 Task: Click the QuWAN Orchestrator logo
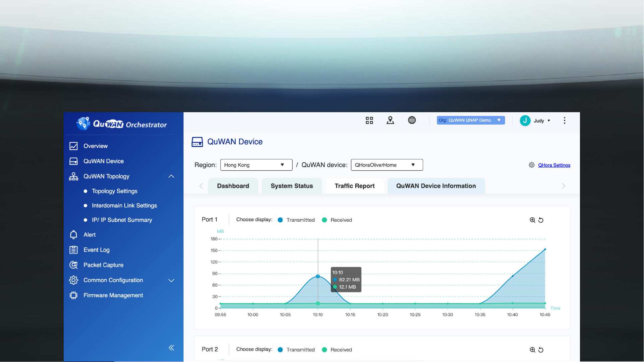click(121, 124)
